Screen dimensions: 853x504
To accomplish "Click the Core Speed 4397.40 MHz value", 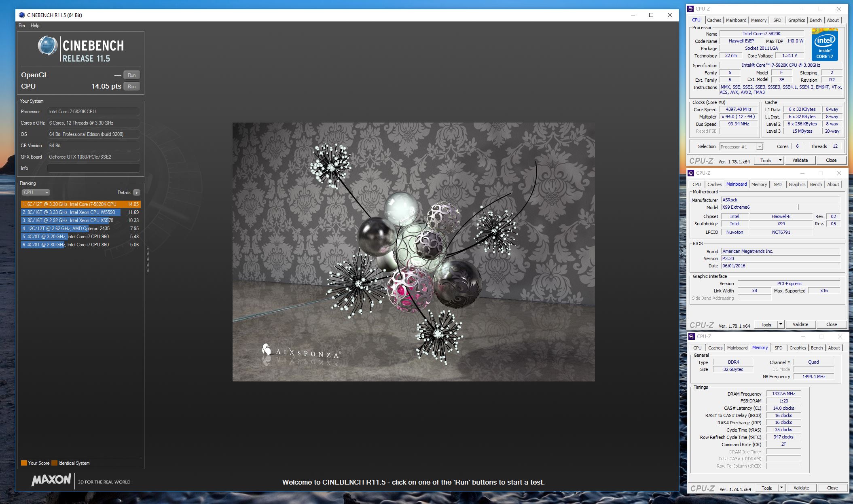I will (738, 110).
